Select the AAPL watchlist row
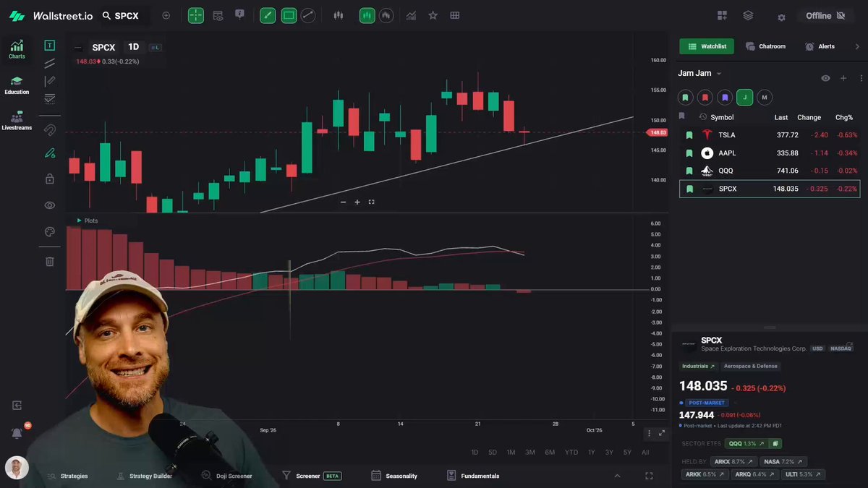The image size is (868, 488). click(769, 153)
